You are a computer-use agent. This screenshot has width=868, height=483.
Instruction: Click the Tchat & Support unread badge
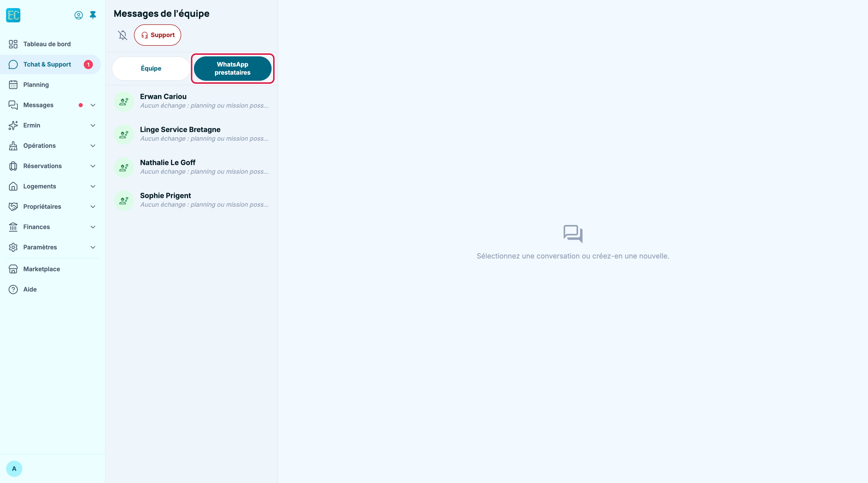88,65
